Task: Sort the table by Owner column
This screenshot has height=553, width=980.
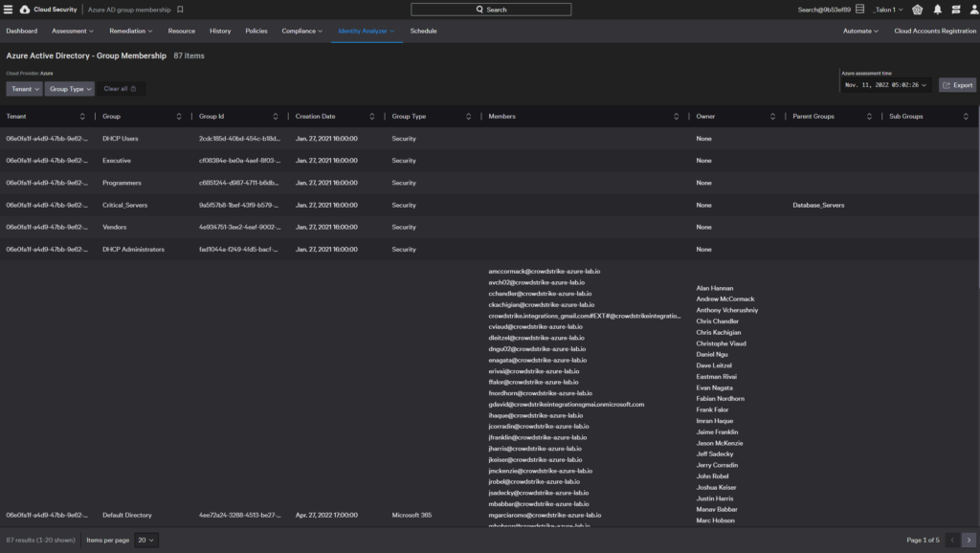Action: 772,116
